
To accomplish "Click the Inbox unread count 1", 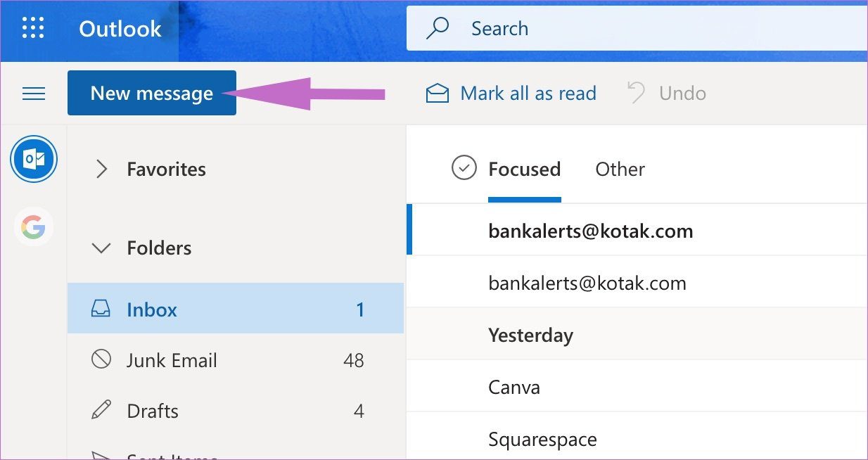I will 360,309.
